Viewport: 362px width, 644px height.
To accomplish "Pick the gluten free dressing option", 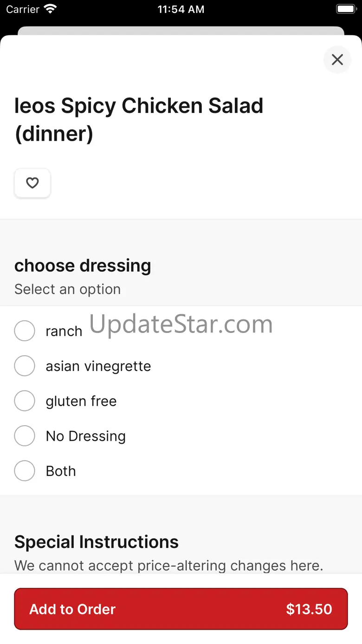I will click(x=25, y=401).
